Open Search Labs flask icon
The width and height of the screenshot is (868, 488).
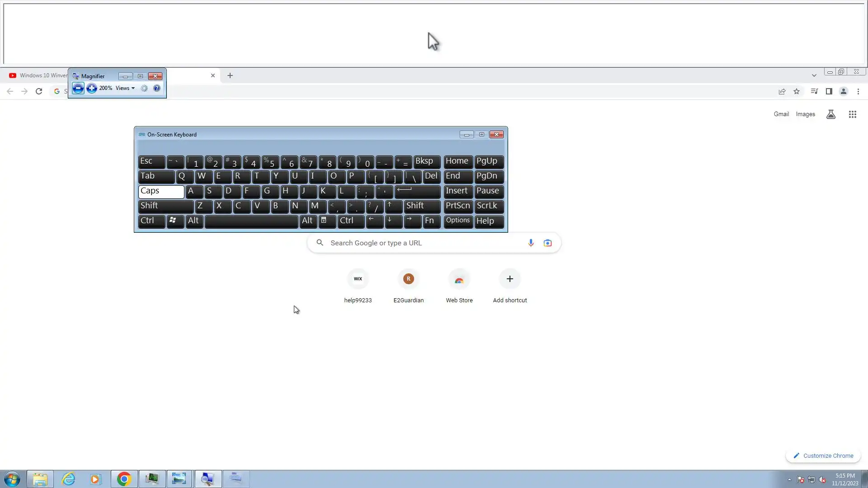coord(830,114)
